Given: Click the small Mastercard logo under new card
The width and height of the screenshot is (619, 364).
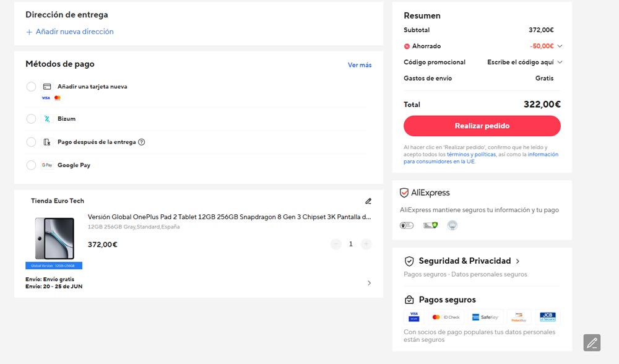Looking at the screenshot, I should click(57, 98).
